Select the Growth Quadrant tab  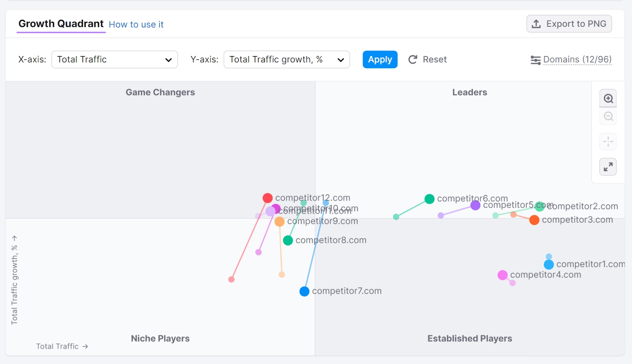[61, 24]
